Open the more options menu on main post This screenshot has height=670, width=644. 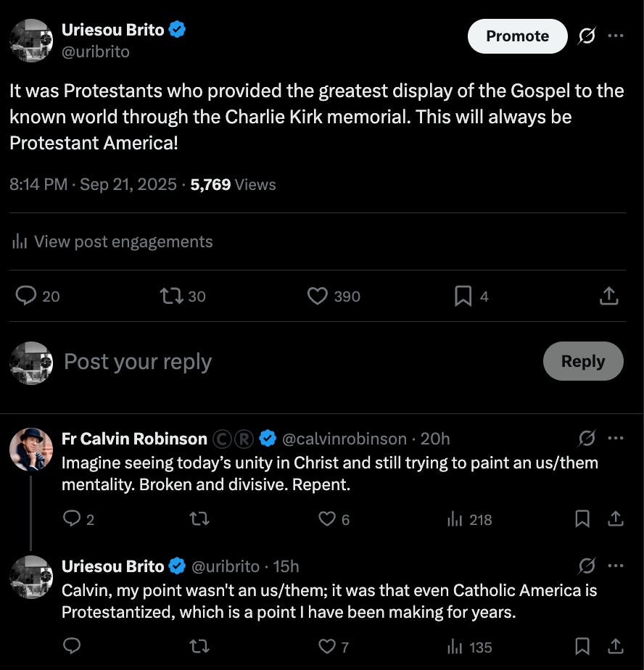pos(616,36)
